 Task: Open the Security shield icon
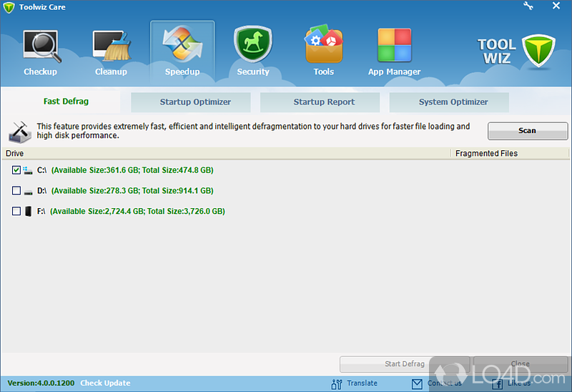pos(253,44)
